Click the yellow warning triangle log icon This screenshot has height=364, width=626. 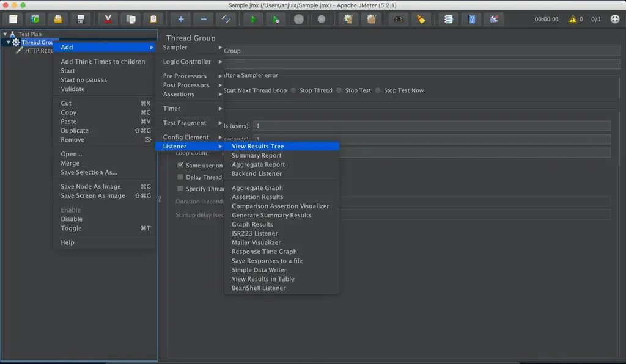click(572, 19)
